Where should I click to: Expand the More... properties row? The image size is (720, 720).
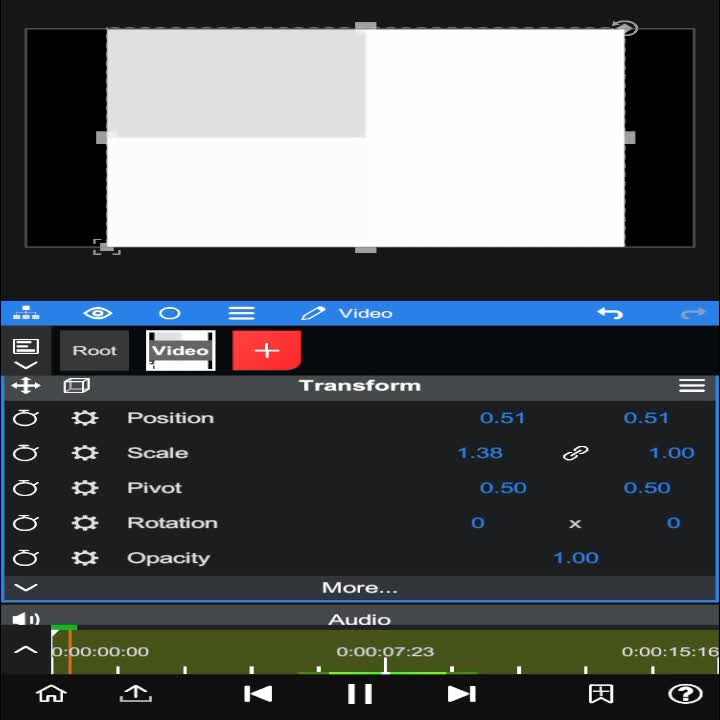click(360, 587)
